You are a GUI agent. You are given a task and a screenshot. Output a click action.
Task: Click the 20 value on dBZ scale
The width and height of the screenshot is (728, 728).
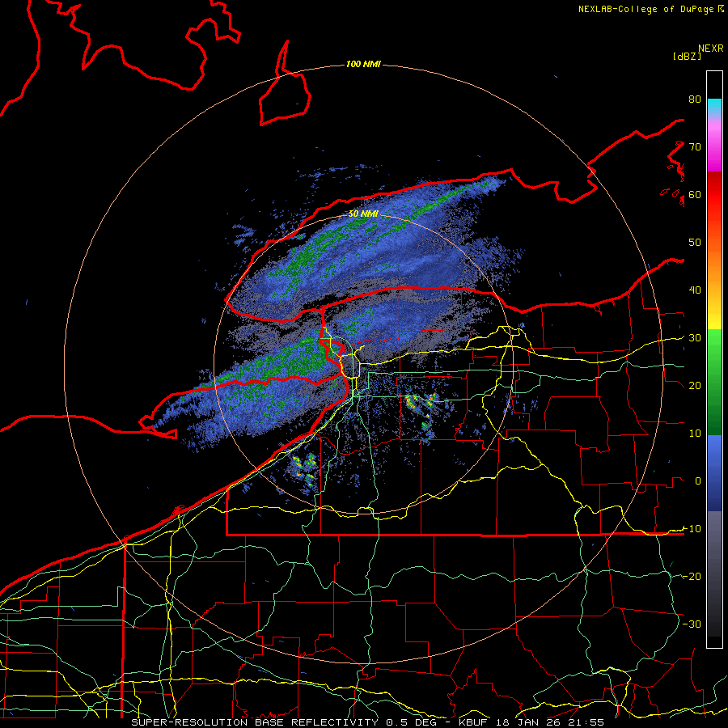[x=695, y=385]
